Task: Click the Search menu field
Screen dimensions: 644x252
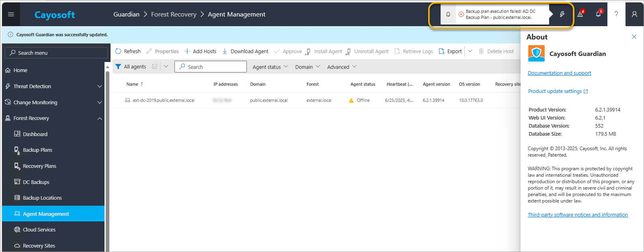Action: coord(56,53)
